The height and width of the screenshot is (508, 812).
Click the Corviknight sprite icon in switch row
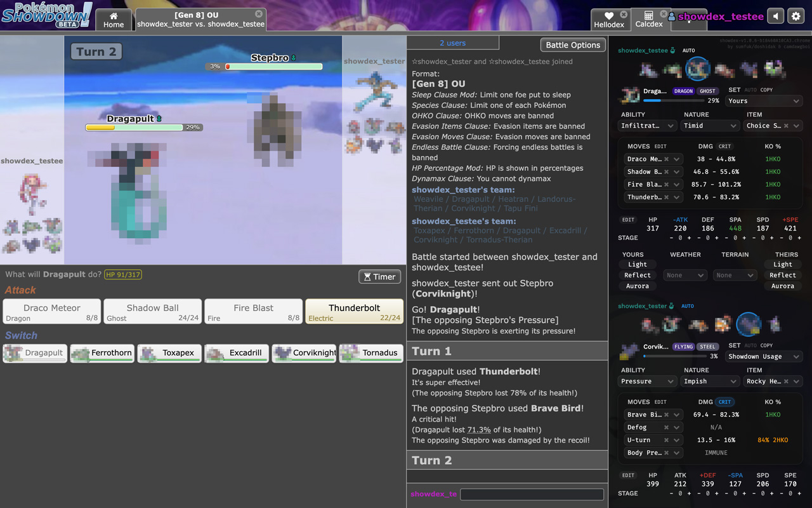click(283, 353)
